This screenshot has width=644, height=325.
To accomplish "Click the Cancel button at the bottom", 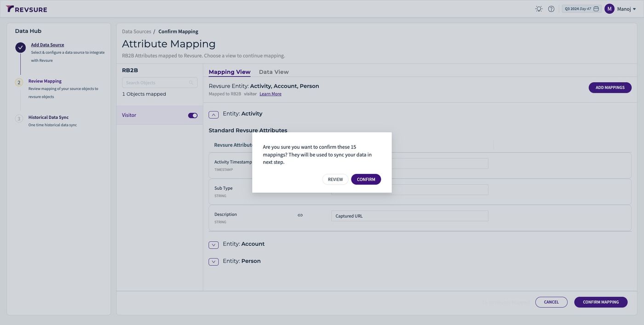I will pos(552,302).
